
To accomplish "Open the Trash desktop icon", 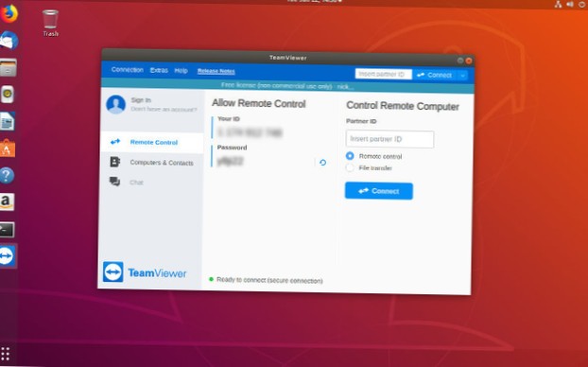I will [x=50, y=24].
